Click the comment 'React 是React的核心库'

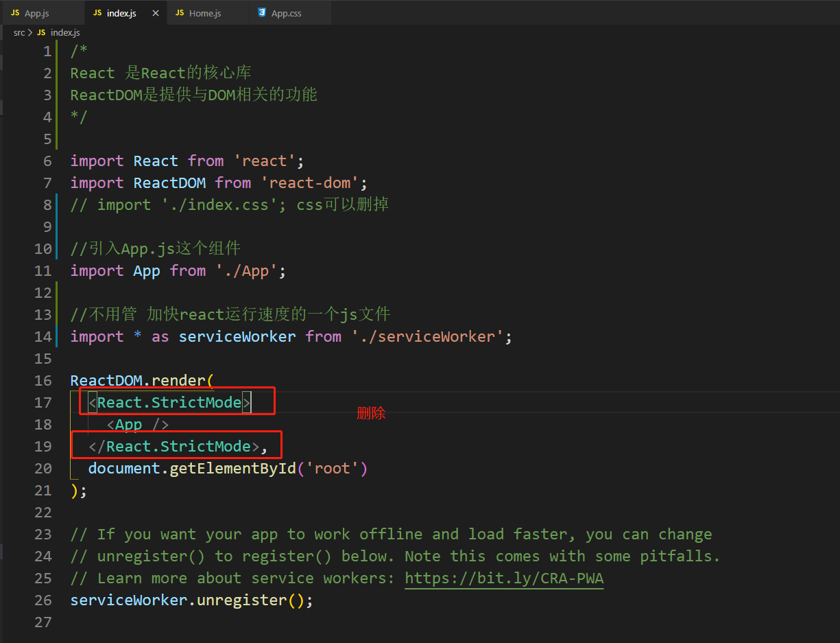pyautogui.click(x=161, y=73)
